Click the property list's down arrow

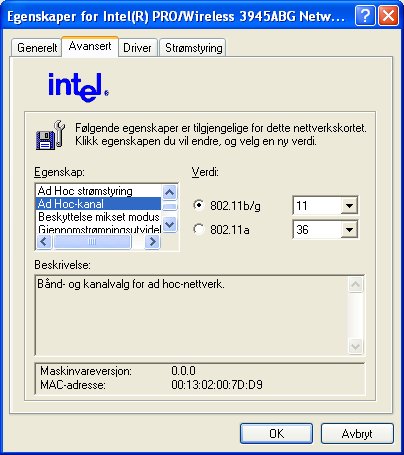[x=170, y=224]
